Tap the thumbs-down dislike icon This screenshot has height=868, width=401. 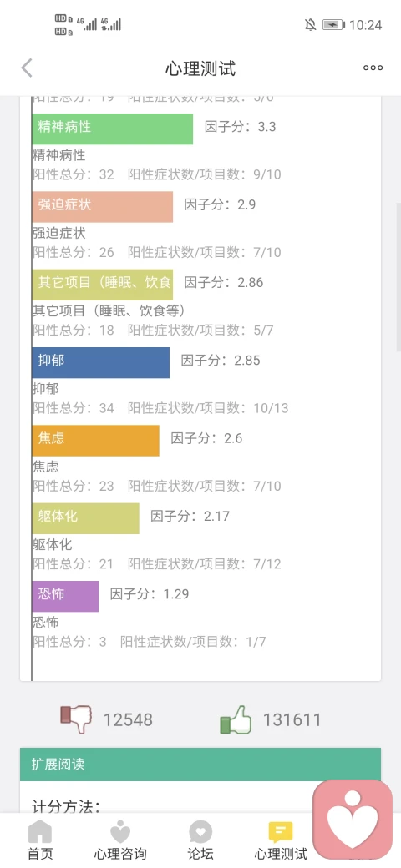pos(76,719)
